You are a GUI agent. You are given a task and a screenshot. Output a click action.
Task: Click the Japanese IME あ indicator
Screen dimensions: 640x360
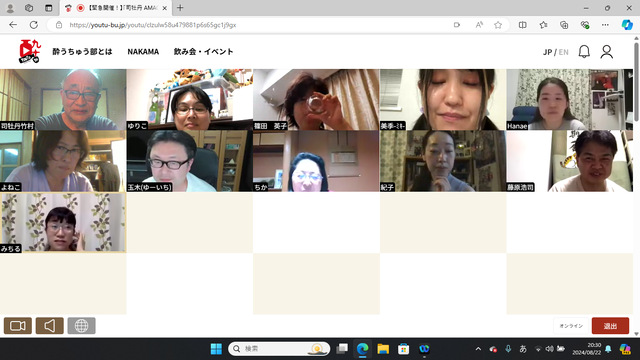tap(523, 349)
